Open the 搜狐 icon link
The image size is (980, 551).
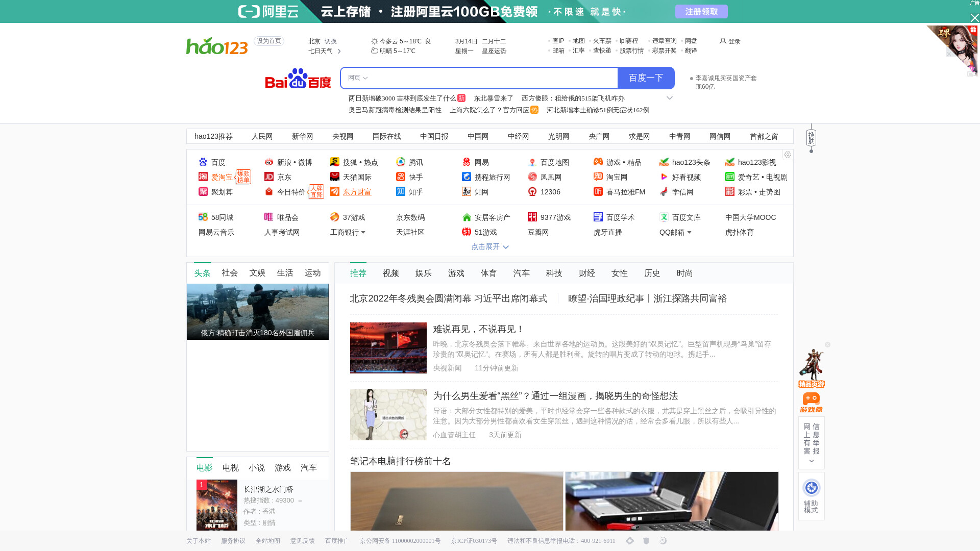click(335, 162)
